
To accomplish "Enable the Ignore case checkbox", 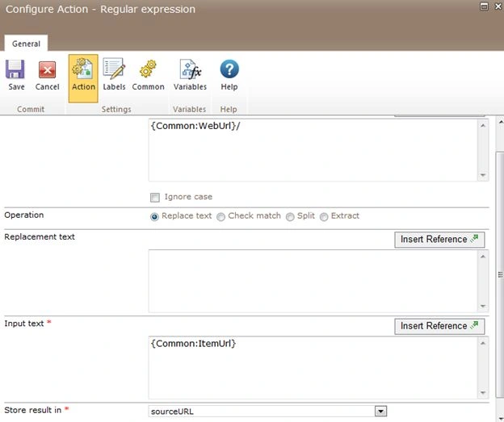I will 155,198.
